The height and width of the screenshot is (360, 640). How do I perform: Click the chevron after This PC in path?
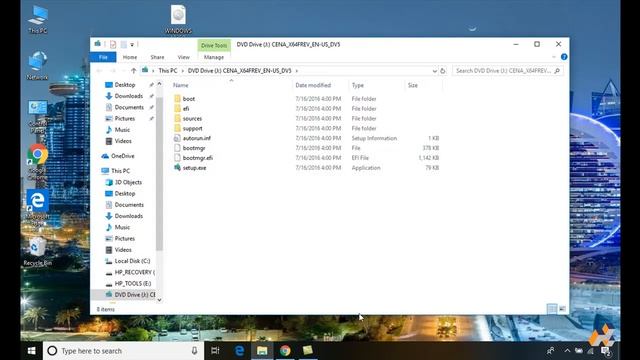point(182,71)
